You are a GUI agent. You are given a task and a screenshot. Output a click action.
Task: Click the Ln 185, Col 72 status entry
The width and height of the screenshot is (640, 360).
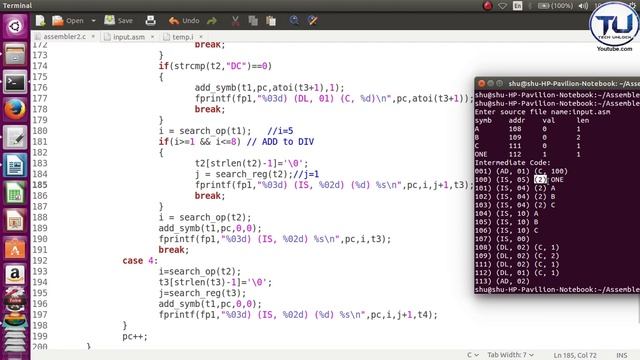pos(575,355)
